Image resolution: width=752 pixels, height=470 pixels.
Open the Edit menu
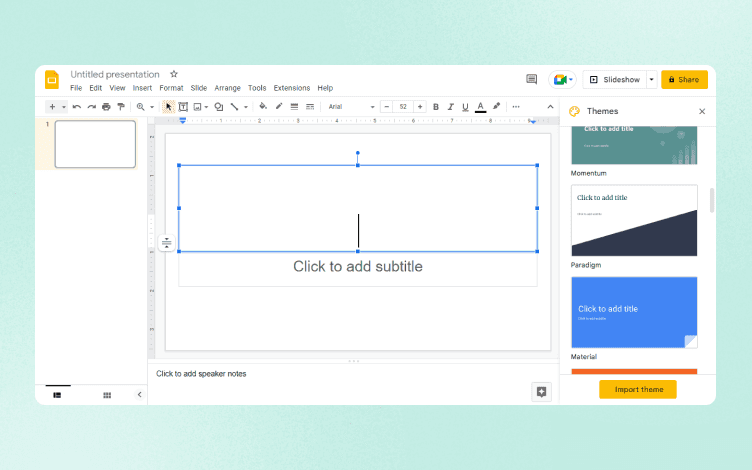(x=95, y=88)
